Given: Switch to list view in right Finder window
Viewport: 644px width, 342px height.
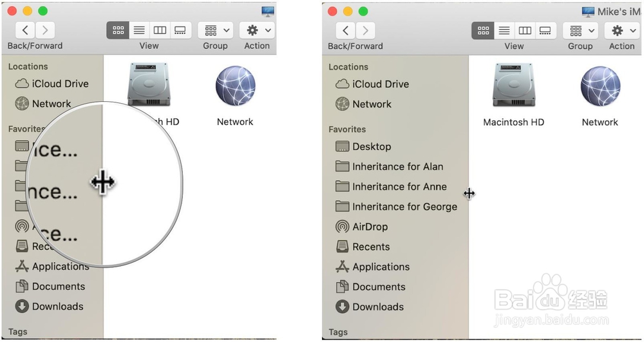Looking at the screenshot, I should click(504, 31).
